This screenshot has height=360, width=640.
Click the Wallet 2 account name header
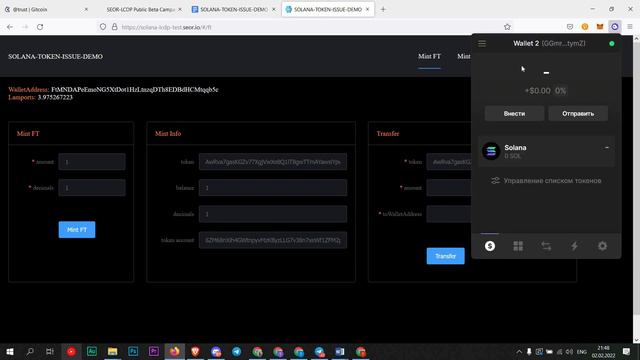point(549,43)
